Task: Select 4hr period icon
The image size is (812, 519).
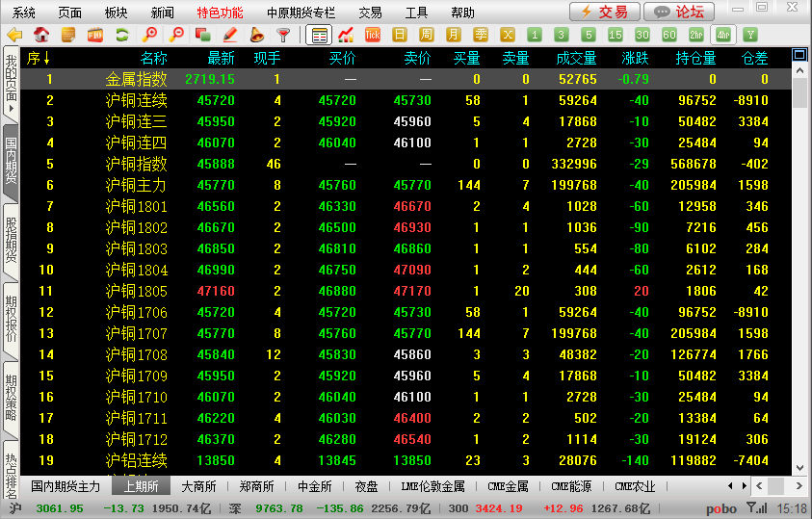Action: [x=723, y=36]
